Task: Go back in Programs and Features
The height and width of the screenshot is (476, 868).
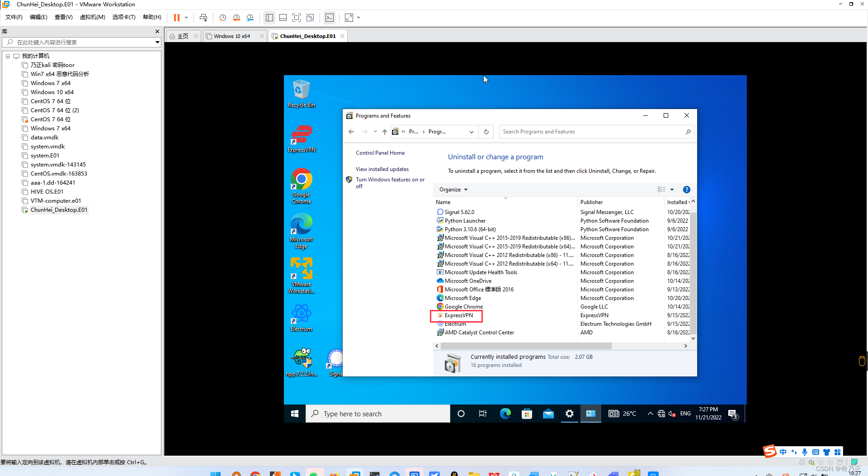Action: point(351,132)
